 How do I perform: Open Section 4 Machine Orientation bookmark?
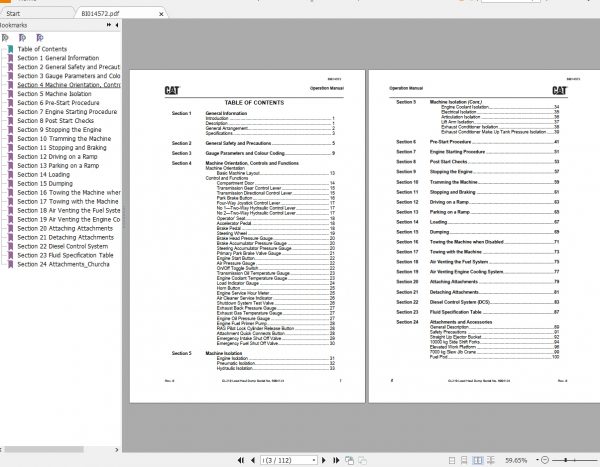(68, 85)
